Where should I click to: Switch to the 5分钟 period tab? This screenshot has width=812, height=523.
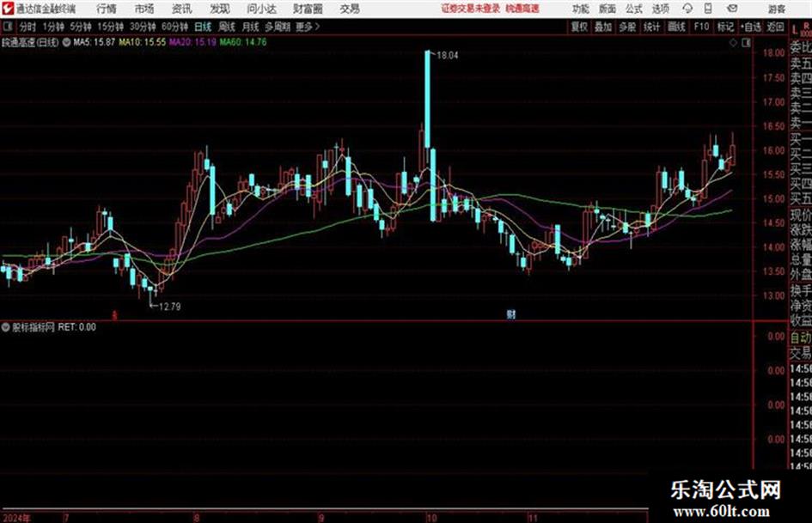pyautogui.click(x=80, y=27)
